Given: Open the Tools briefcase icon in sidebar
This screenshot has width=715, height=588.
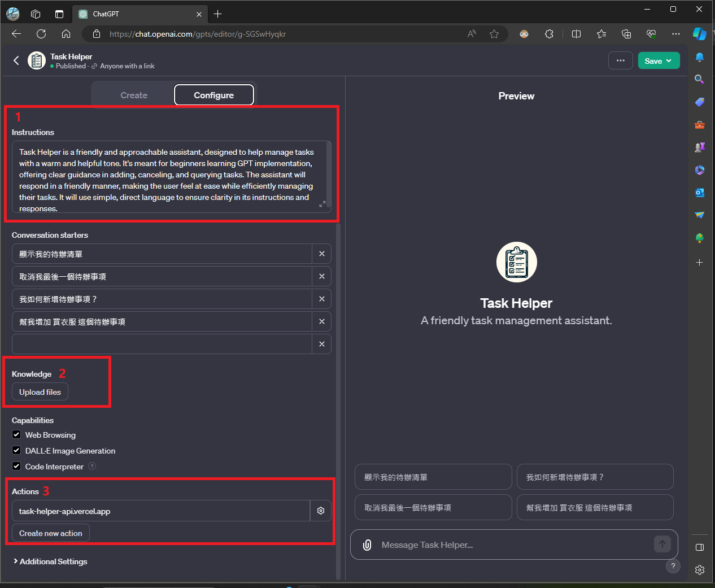Looking at the screenshot, I should pyautogui.click(x=700, y=125).
